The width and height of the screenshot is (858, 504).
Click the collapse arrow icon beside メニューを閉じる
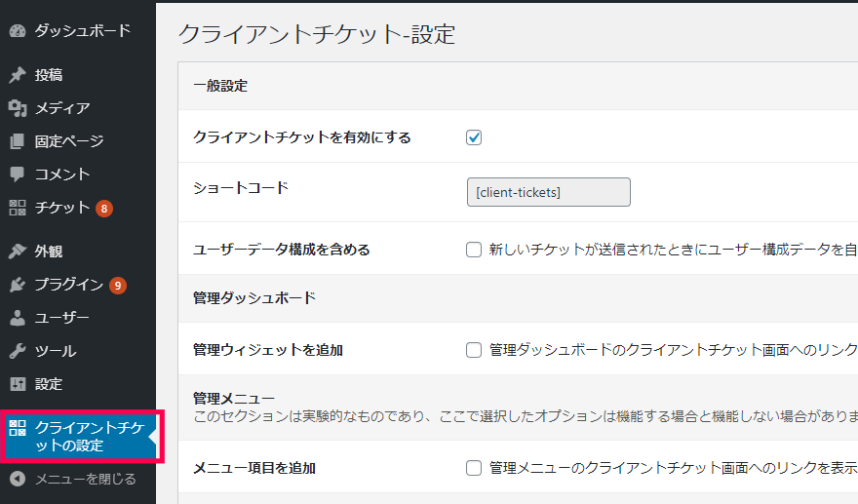pos(18,479)
